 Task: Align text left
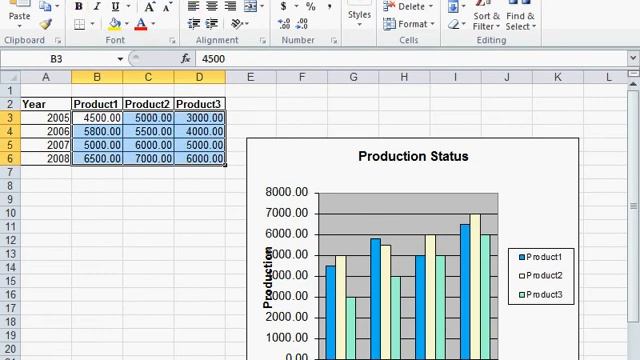(193, 6)
